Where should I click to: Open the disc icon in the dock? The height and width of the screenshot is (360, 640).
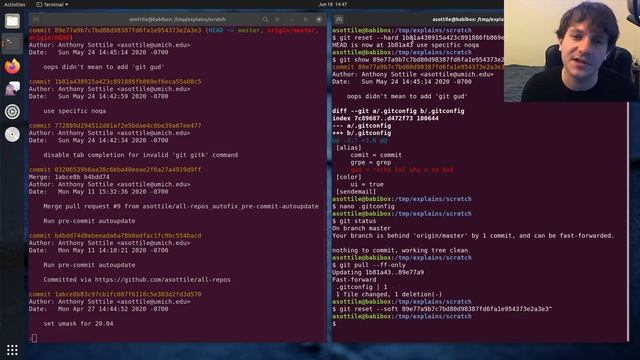(x=12, y=134)
